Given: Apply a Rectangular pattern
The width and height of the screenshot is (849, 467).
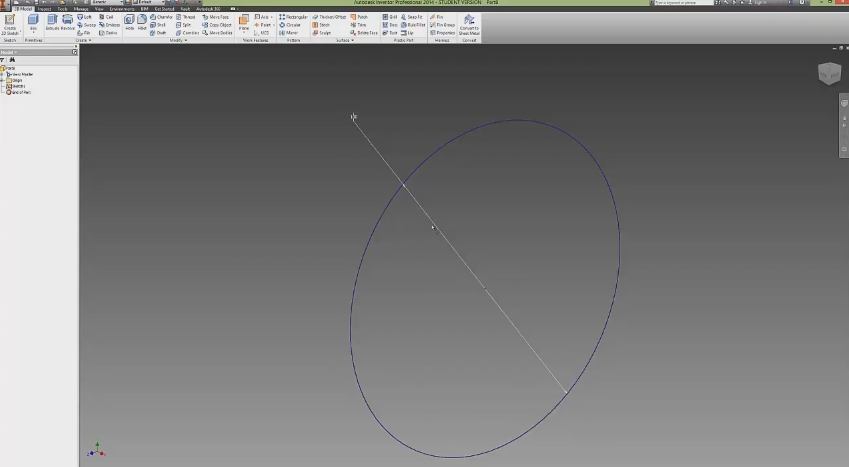Looking at the screenshot, I should point(293,17).
